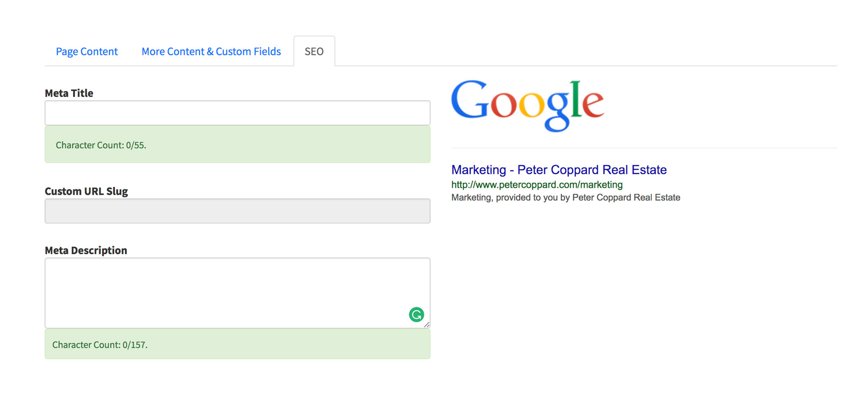
Task: Focus the Meta Title input field
Action: coord(238,113)
